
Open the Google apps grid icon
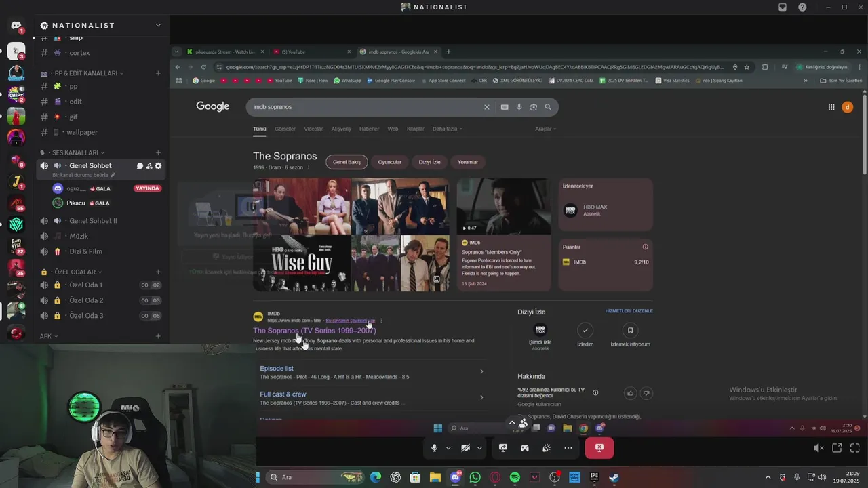click(831, 107)
